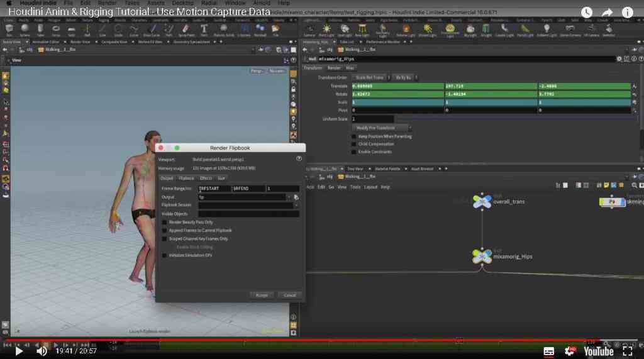Toggle Keep Position When Parenting checkbox

coord(354,136)
